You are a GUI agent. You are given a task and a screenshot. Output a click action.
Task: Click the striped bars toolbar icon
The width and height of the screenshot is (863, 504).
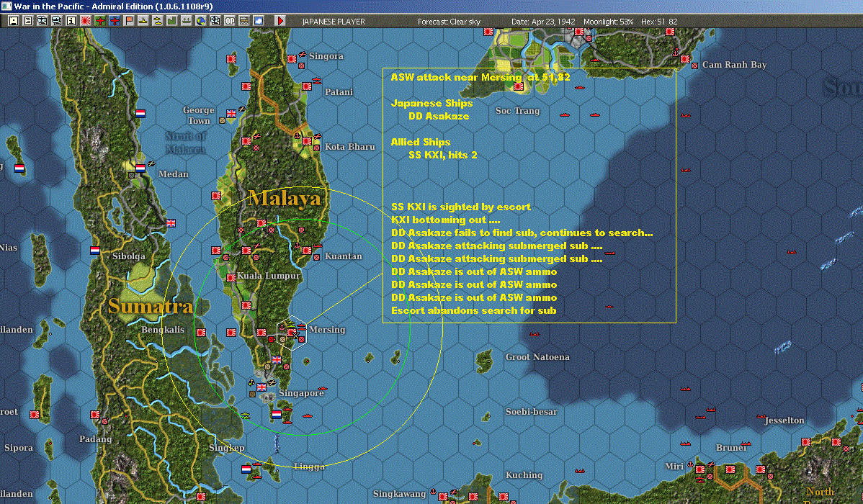click(x=243, y=21)
